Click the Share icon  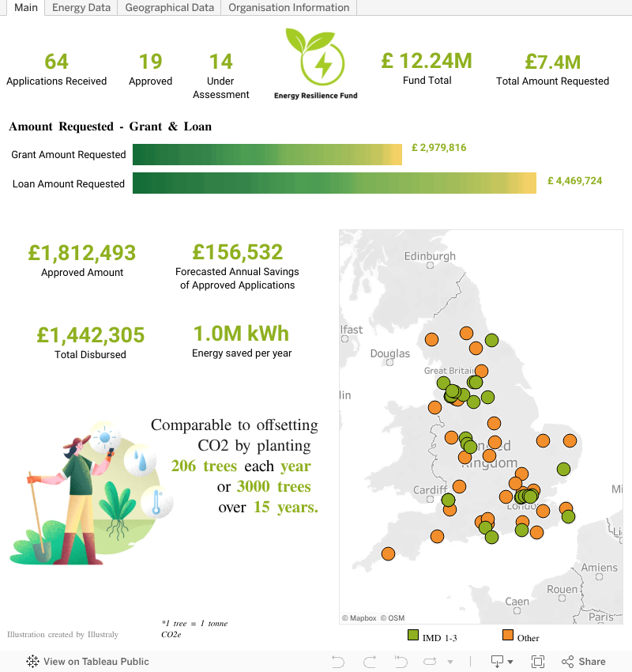click(567, 662)
